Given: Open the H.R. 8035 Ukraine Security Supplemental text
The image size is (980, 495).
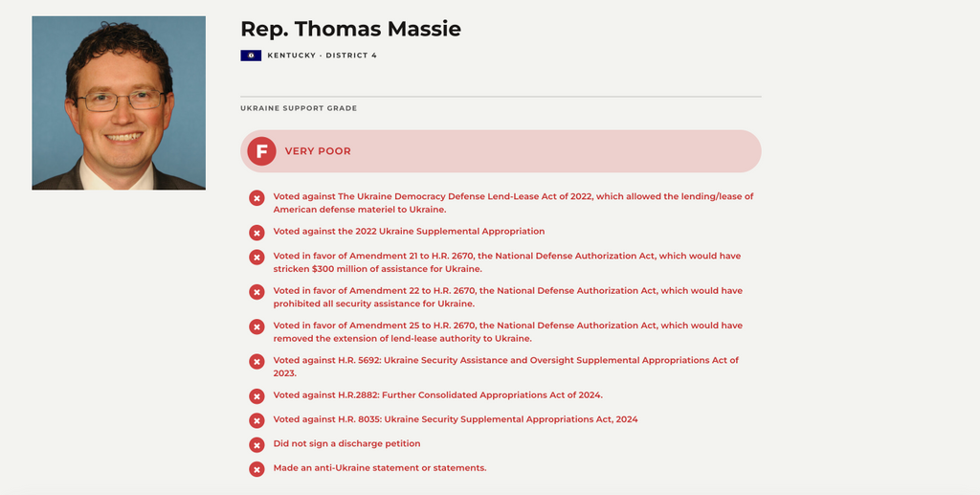Looking at the screenshot, I should click(456, 419).
